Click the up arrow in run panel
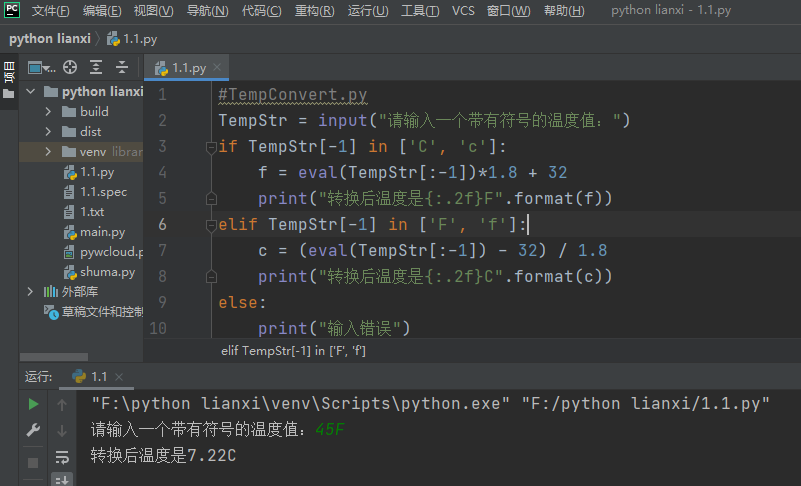 (x=62, y=404)
